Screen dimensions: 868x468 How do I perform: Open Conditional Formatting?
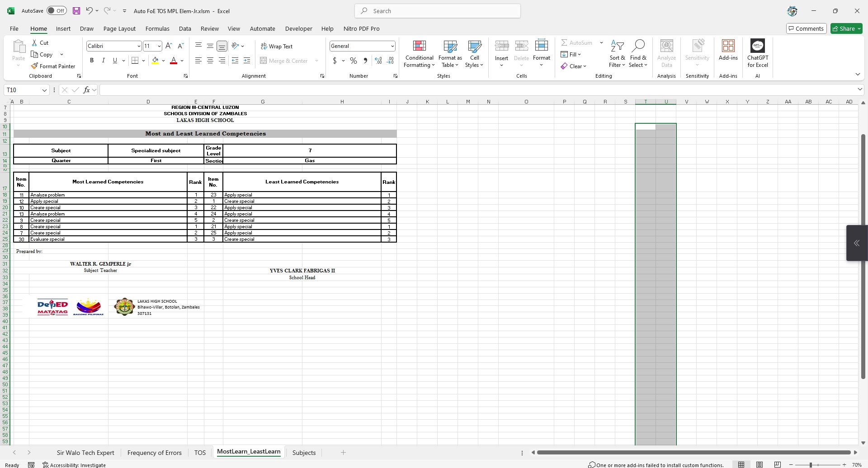pyautogui.click(x=419, y=54)
